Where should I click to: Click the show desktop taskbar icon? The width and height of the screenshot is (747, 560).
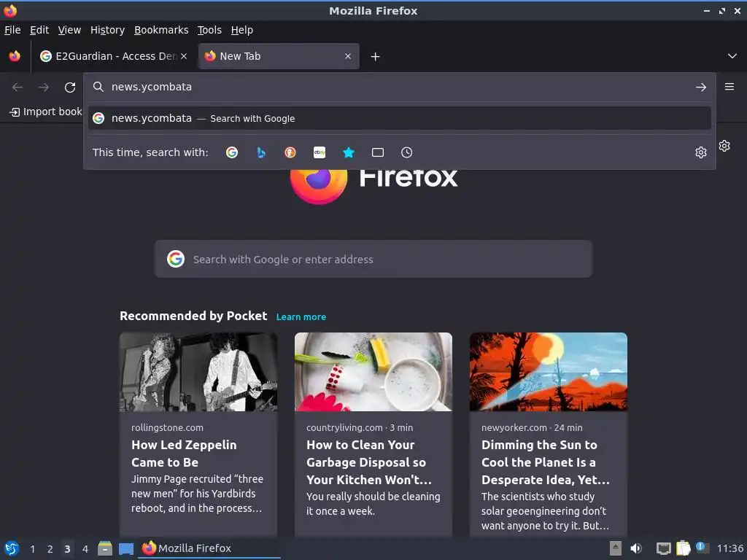[x=125, y=549]
